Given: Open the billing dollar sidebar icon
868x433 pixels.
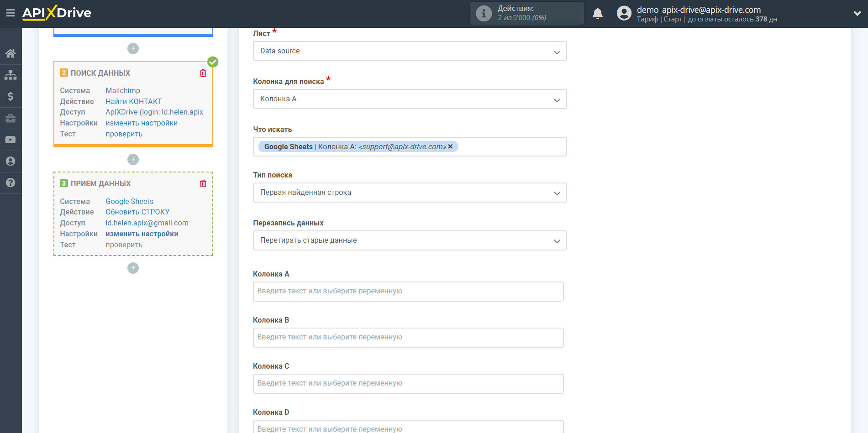Looking at the screenshot, I should pyautogui.click(x=11, y=96).
